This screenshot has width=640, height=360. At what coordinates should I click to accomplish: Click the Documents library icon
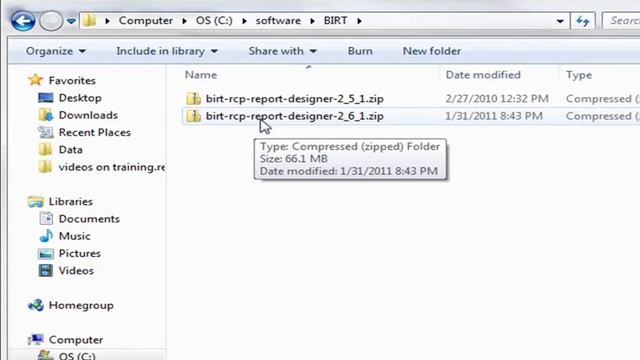tap(46, 218)
